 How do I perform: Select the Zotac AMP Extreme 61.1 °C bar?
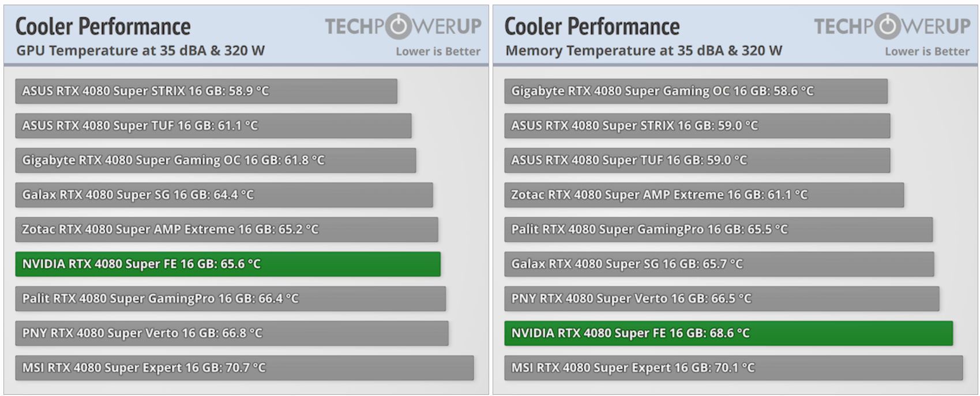click(704, 195)
